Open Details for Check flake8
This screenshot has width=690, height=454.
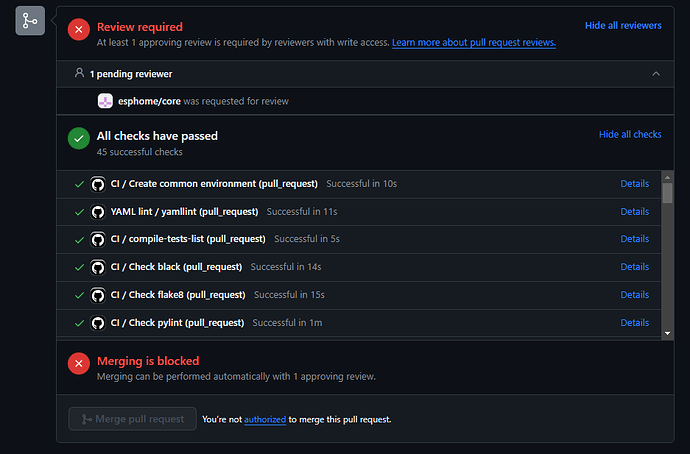tap(635, 295)
